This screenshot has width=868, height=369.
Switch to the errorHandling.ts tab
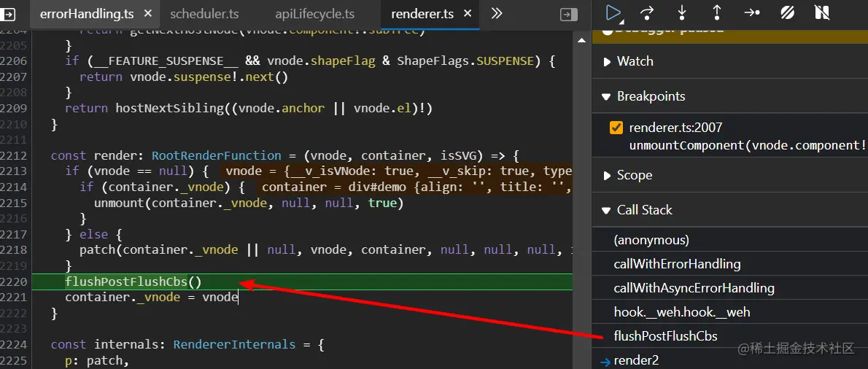pyautogui.click(x=87, y=15)
